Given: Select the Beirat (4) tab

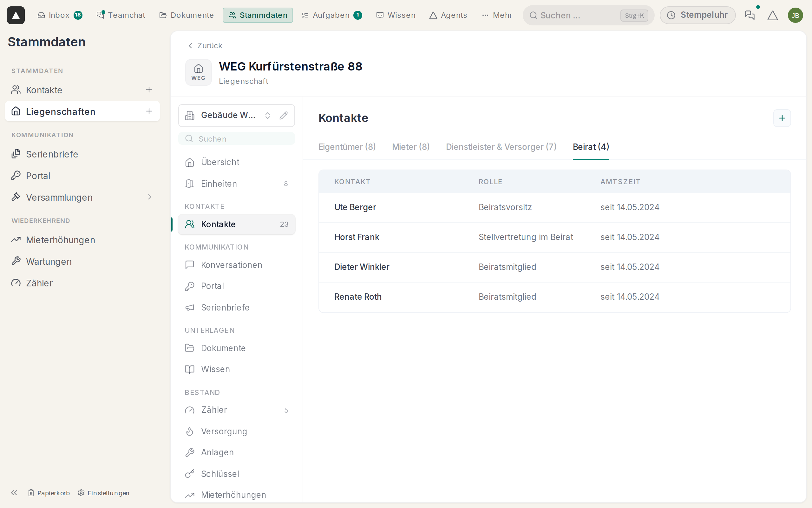Looking at the screenshot, I should [x=591, y=147].
